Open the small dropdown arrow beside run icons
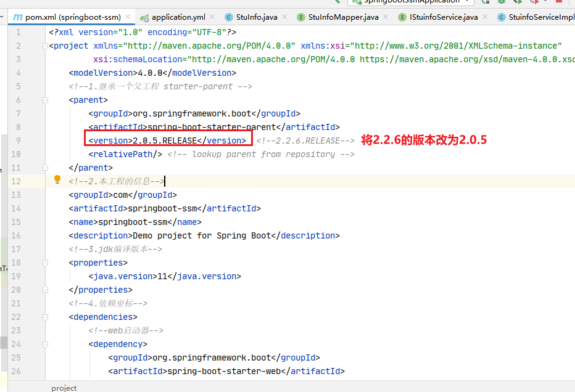Image resolution: width=575 pixels, height=392 pixels. (545, 2)
